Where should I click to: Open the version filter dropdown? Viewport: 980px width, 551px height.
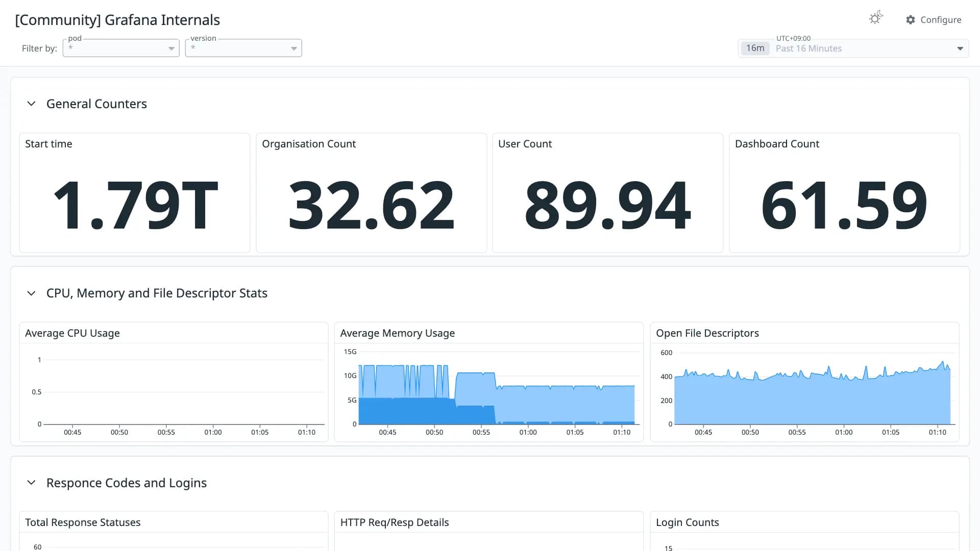point(243,48)
